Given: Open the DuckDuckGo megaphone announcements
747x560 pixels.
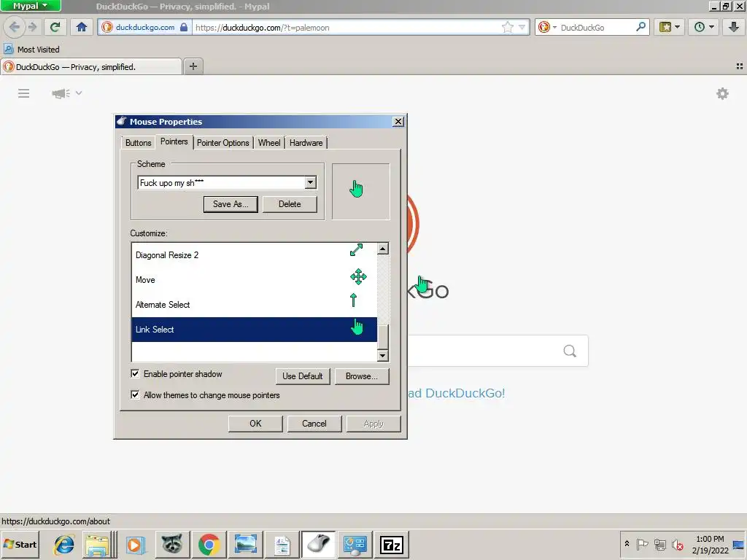Looking at the screenshot, I should tap(61, 93).
